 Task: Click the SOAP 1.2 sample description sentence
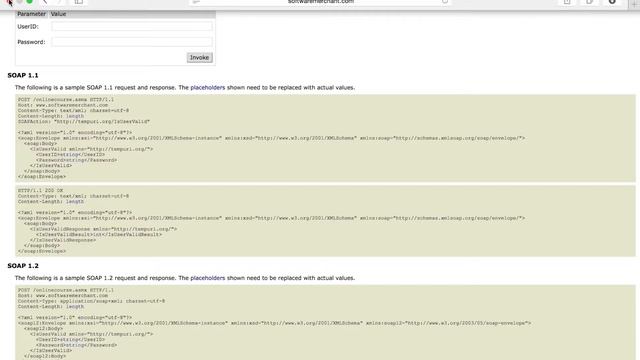pyautogui.click(x=185, y=278)
